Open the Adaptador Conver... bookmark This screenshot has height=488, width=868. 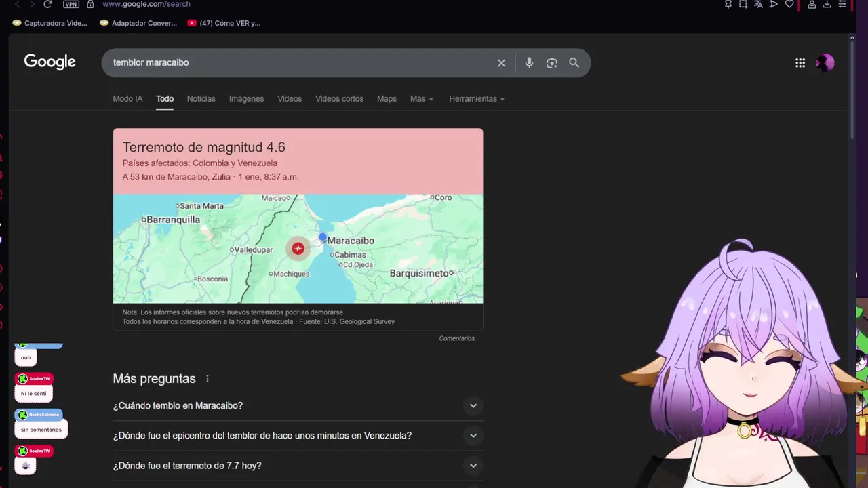[x=138, y=23]
